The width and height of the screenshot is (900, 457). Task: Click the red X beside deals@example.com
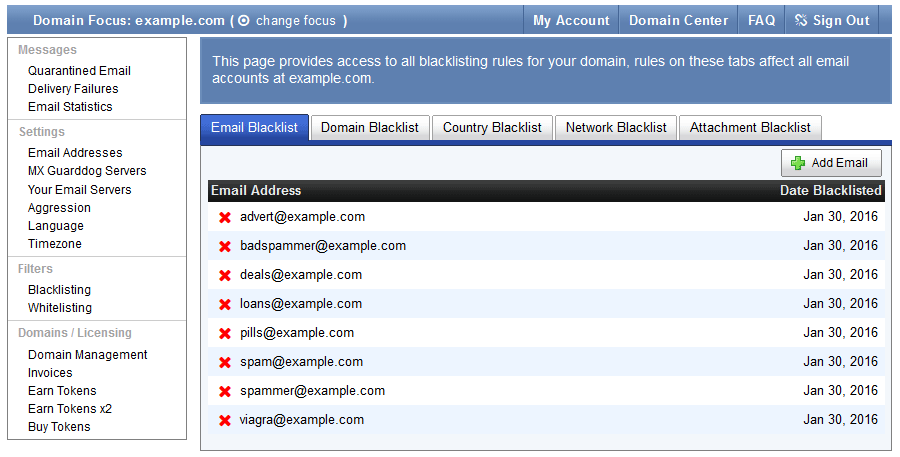coord(225,275)
